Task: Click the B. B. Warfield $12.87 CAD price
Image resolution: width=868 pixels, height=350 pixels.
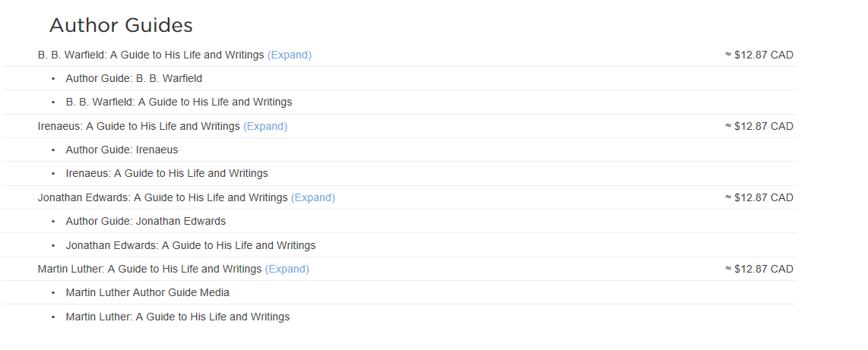Action: tap(759, 55)
